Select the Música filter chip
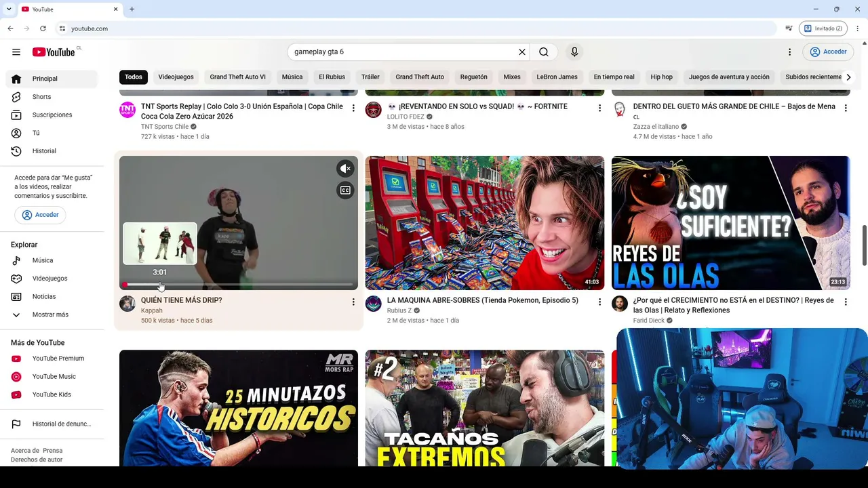 click(292, 77)
